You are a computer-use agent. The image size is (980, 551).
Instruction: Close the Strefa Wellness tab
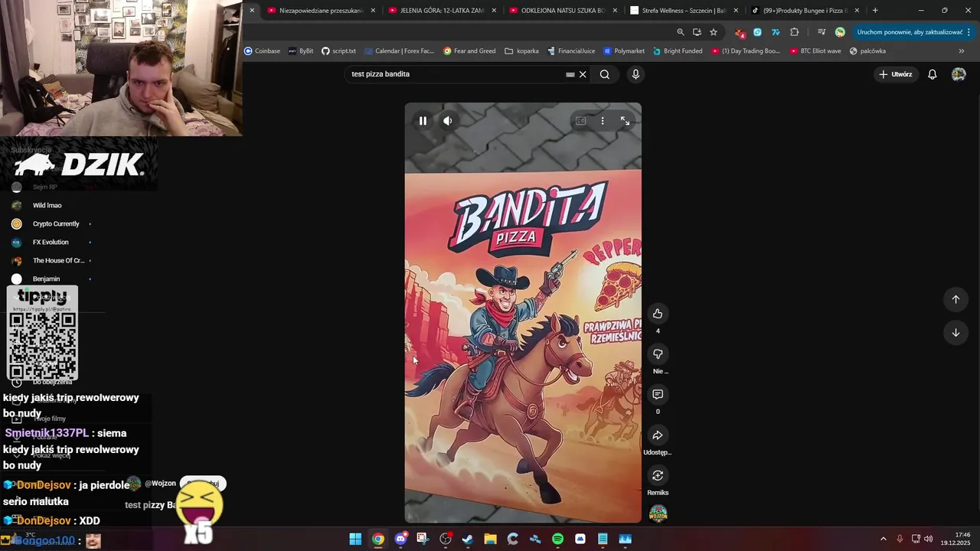[x=736, y=11]
